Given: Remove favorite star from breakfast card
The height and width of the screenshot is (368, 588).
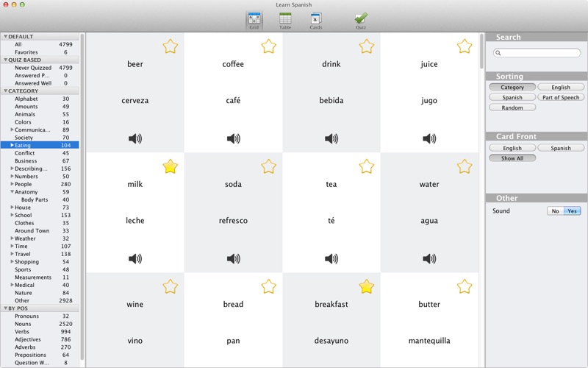Looking at the screenshot, I should coord(366,286).
